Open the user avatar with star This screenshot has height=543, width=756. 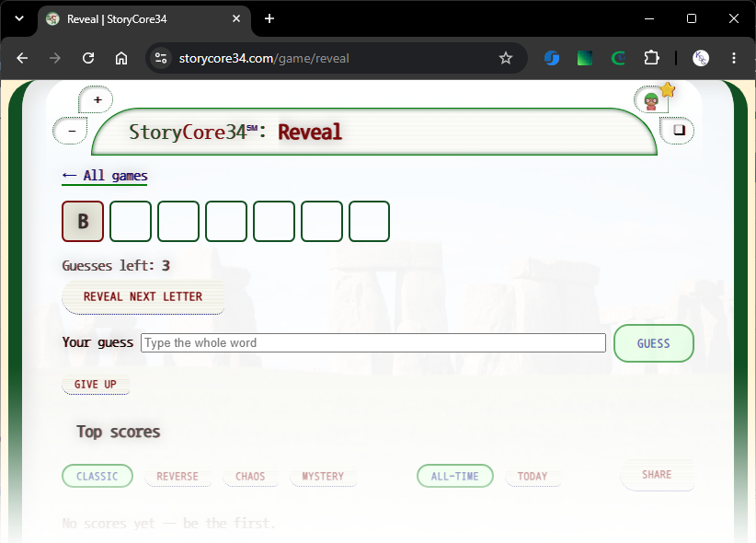pos(653,100)
